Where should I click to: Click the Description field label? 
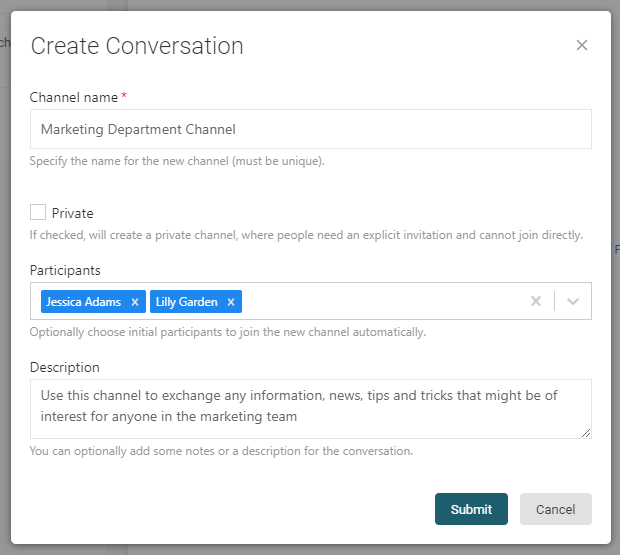point(65,367)
